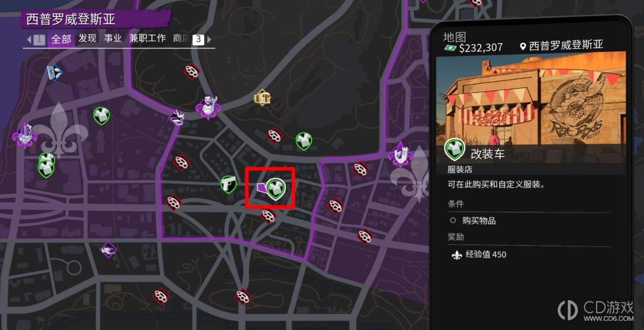Select the purple car venture marker
This screenshot has width=644, height=330.
tap(109, 250)
